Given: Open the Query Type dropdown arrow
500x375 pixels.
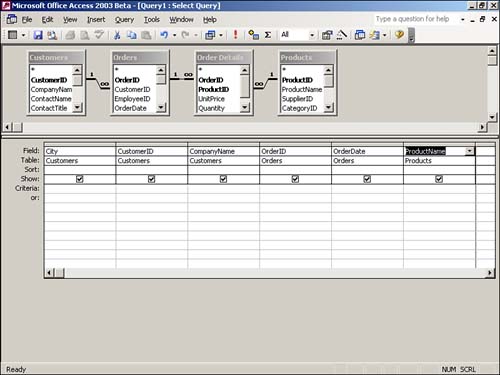Looking at the screenshot, I should 221,35.
